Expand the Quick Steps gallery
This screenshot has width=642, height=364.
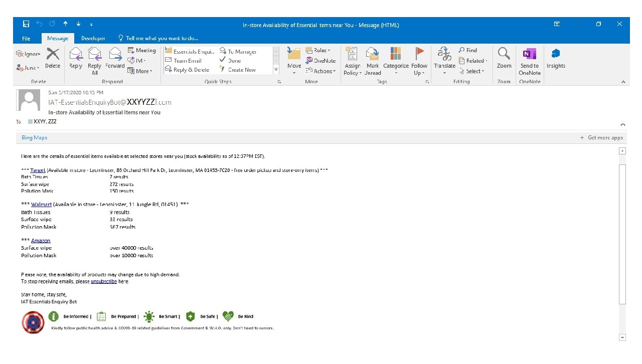276,70
